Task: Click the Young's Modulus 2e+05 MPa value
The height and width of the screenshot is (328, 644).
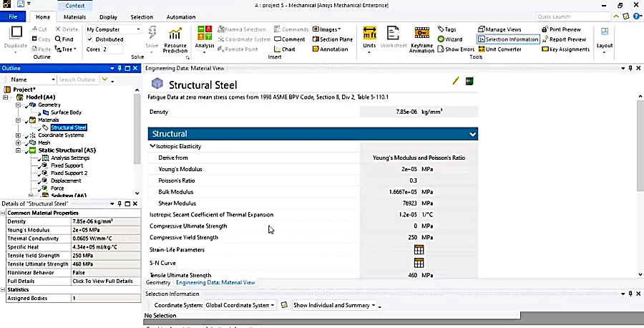Action: click(x=417, y=169)
